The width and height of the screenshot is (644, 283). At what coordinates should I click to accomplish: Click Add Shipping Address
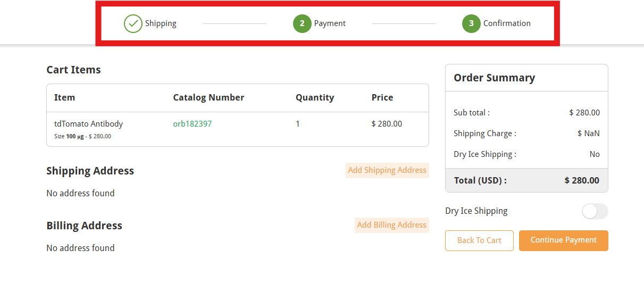click(x=387, y=170)
